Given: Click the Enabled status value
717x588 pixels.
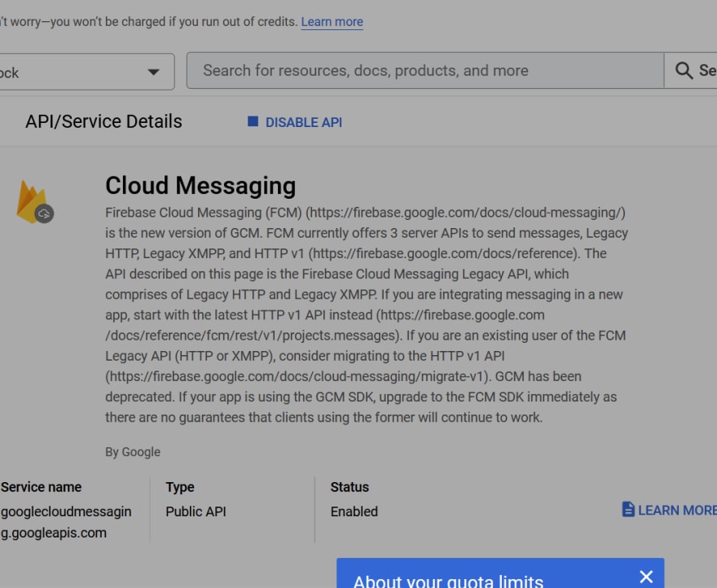Looking at the screenshot, I should click(x=354, y=511).
